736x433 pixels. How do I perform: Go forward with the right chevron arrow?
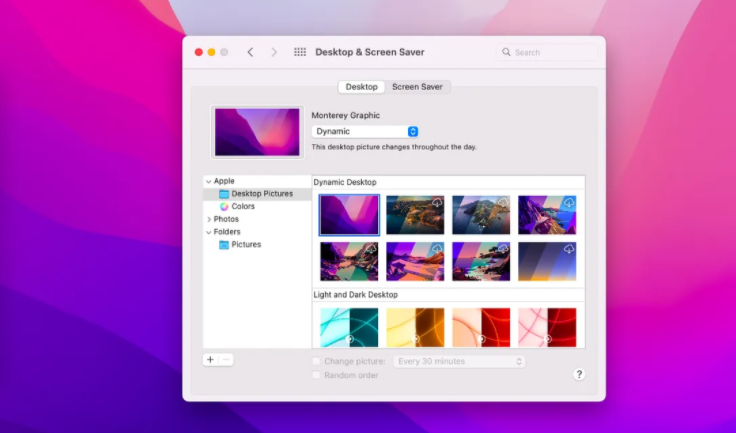(274, 52)
